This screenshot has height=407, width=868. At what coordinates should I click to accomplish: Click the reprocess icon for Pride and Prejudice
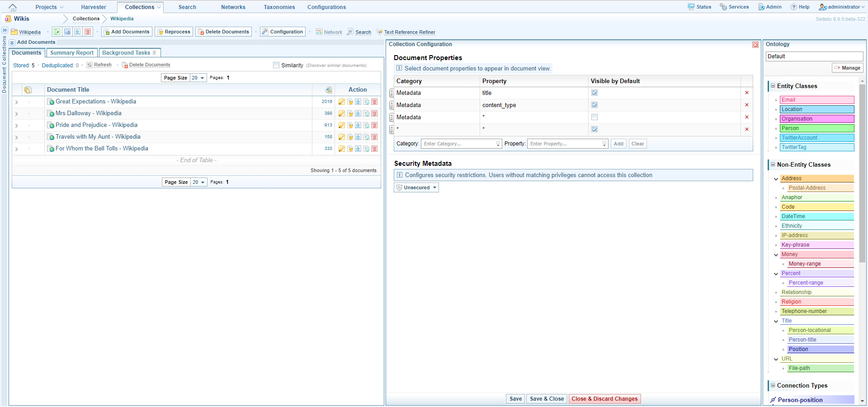click(350, 125)
